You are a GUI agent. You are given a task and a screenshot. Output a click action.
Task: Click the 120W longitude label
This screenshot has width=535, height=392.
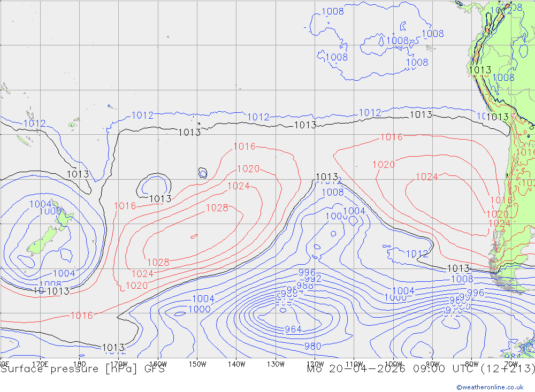315,364
